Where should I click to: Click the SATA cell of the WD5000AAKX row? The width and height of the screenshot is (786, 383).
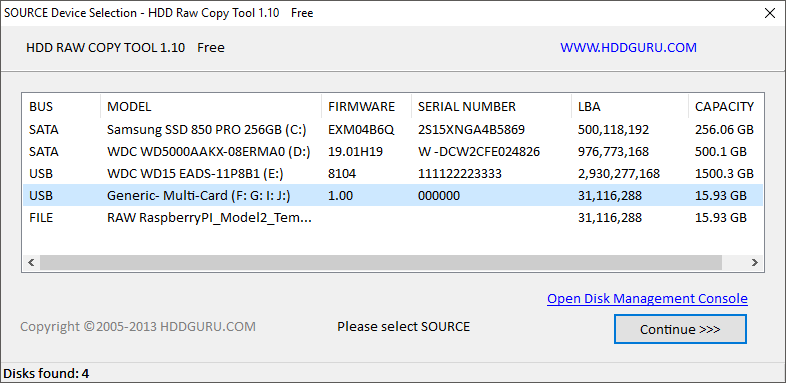pos(44,151)
